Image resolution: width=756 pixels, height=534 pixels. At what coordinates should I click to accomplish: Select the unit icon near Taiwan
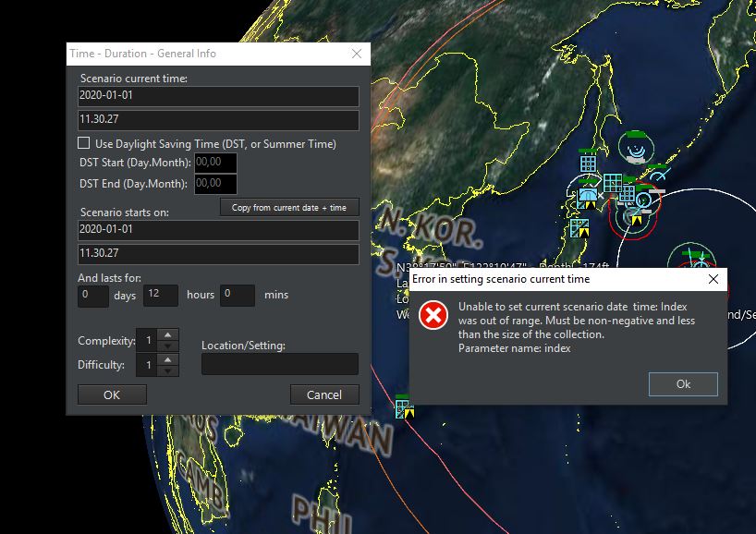click(x=404, y=408)
